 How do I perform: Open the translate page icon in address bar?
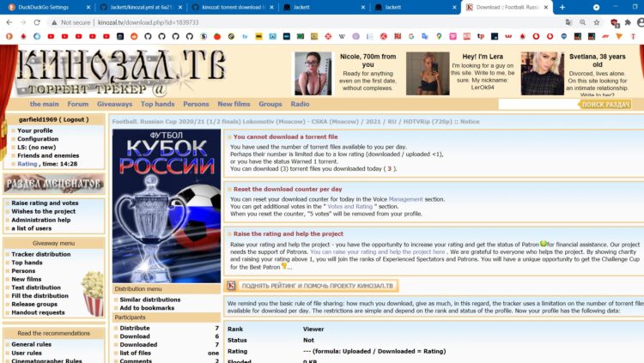point(568,22)
